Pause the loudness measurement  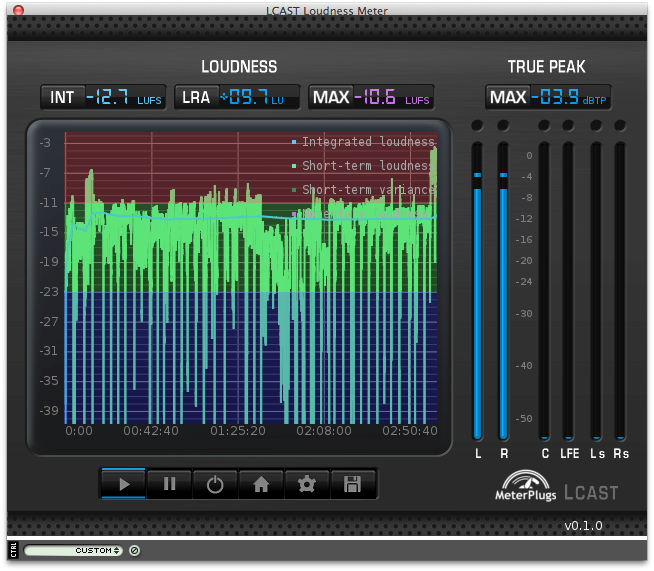point(169,484)
